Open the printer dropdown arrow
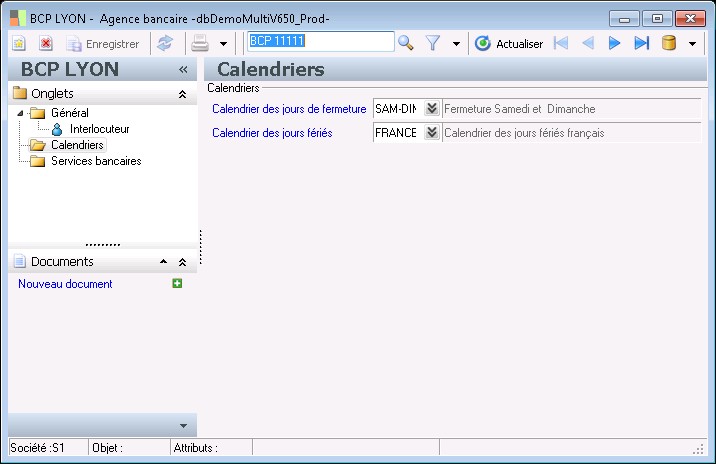Image resolution: width=716 pixels, height=464 pixels. tap(223, 44)
